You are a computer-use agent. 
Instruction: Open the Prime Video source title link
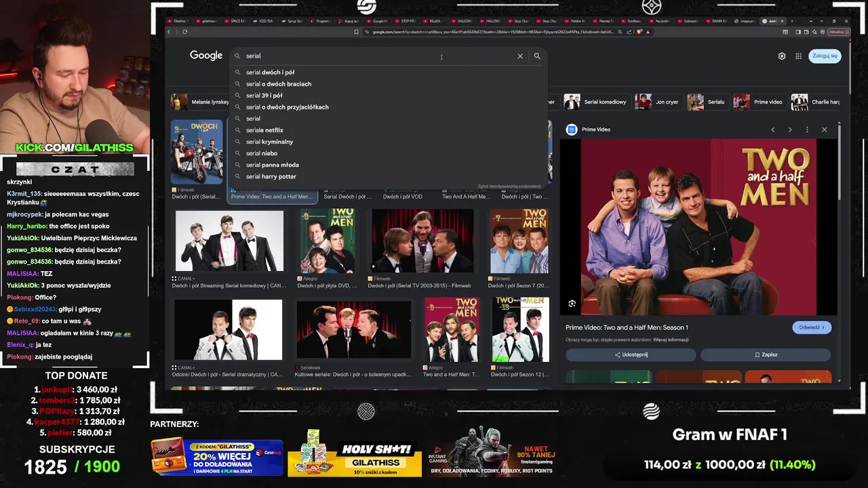627,327
